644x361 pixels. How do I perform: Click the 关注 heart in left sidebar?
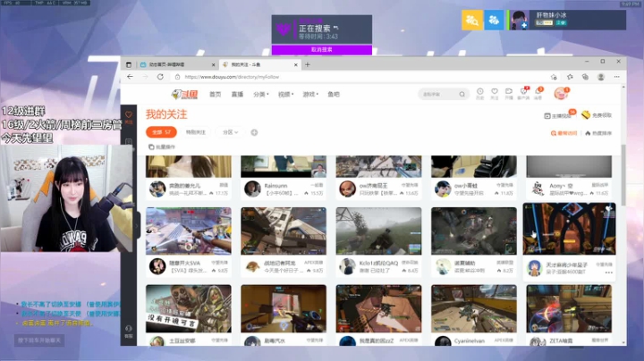tap(129, 117)
